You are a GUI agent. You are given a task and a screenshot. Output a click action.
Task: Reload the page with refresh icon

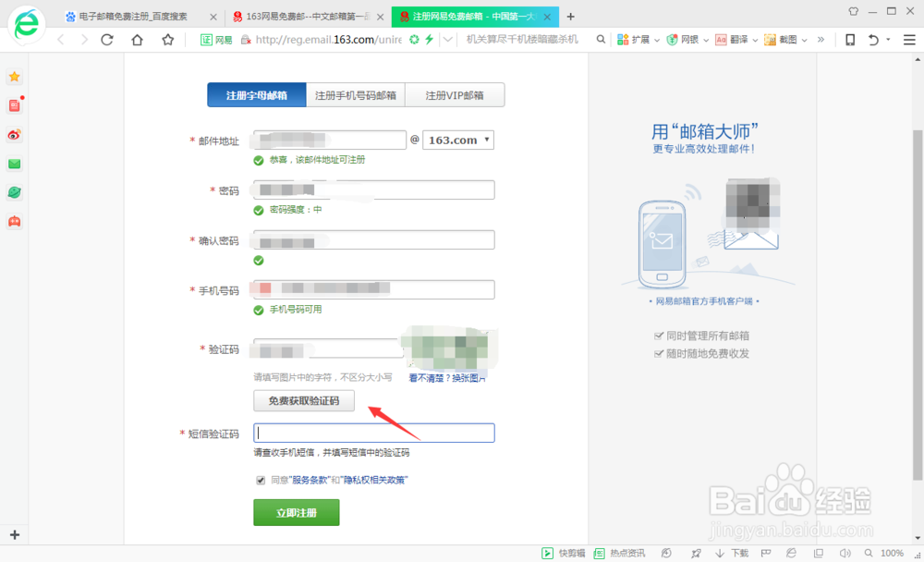coord(106,40)
